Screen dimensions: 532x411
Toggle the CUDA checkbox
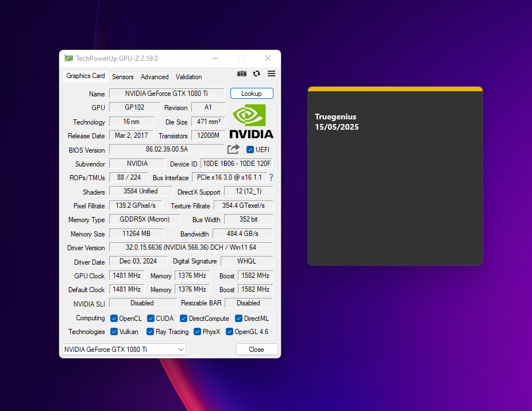(151, 319)
